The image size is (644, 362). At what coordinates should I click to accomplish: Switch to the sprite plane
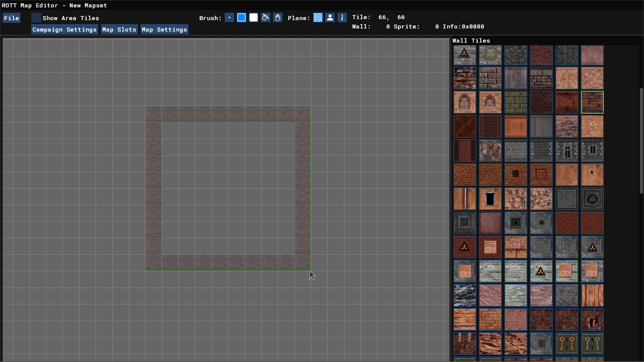pos(330,18)
